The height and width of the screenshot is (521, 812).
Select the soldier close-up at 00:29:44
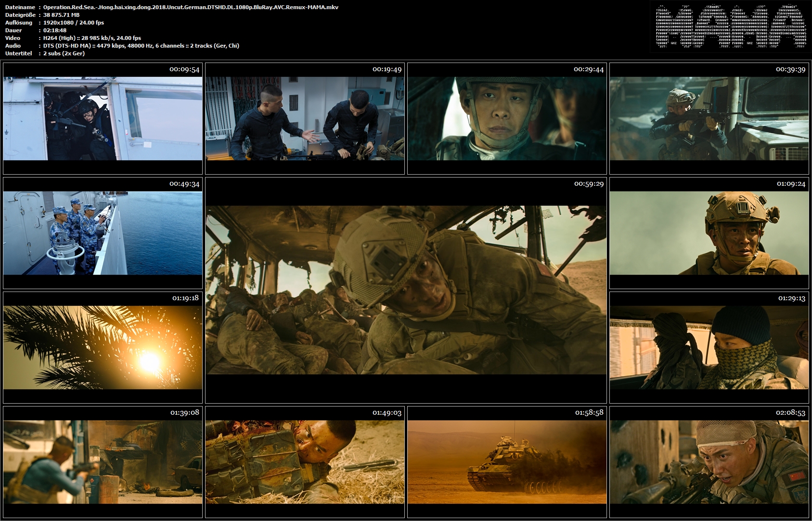(x=507, y=118)
